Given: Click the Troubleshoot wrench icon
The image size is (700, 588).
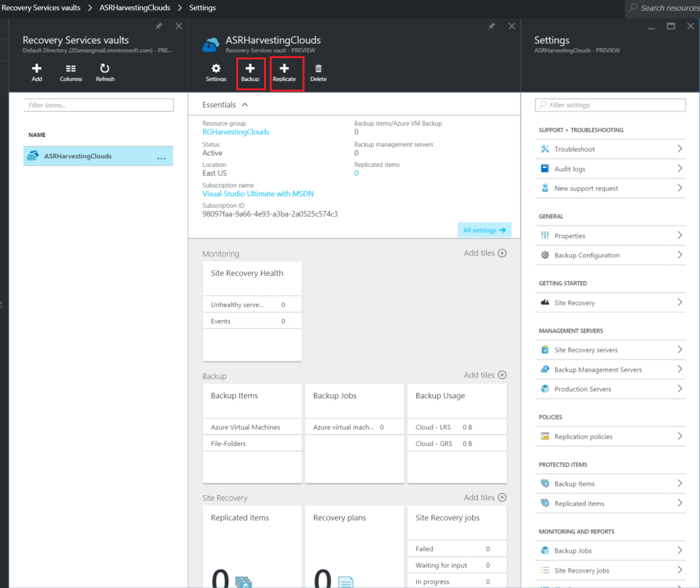Looking at the screenshot, I should 545,149.
